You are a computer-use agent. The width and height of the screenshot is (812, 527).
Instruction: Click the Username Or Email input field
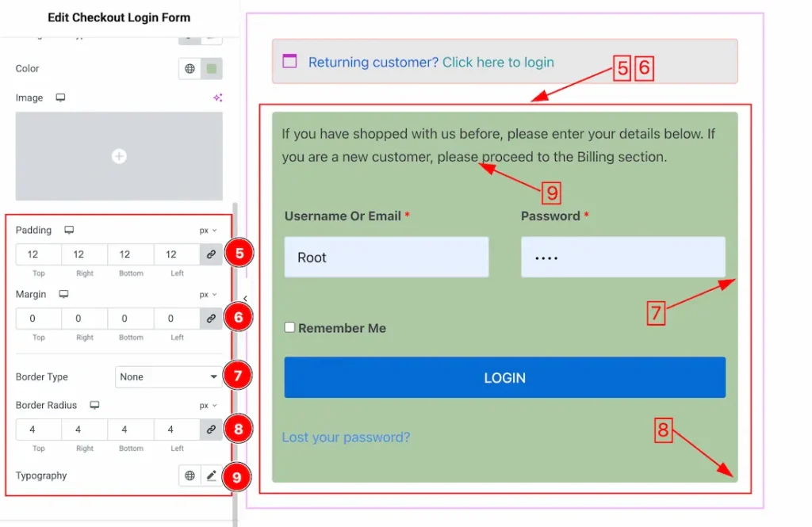pos(386,258)
